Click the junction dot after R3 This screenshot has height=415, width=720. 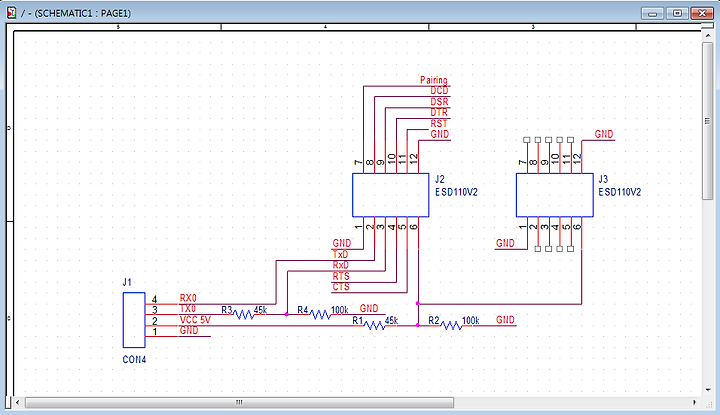287,314
